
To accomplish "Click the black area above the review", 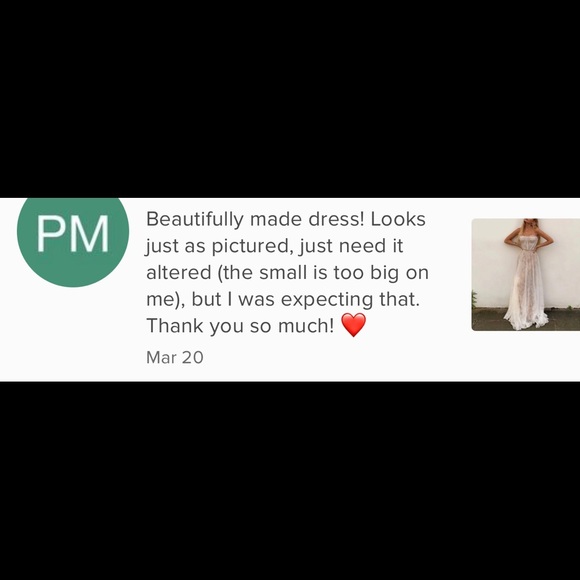I will pyautogui.click(x=290, y=99).
